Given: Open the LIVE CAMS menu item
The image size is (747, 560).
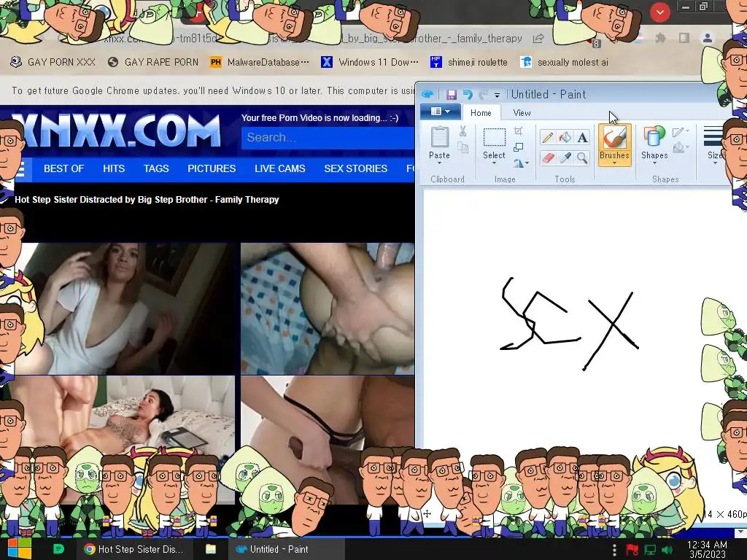Looking at the screenshot, I should coord(280,168).
